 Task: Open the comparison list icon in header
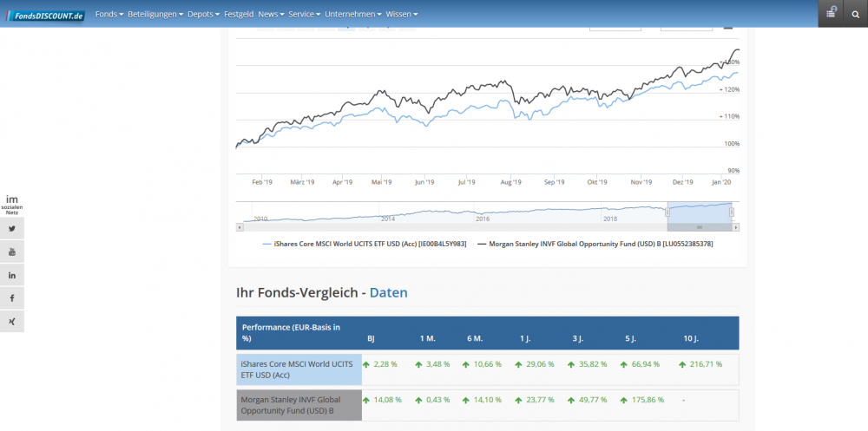831,13
